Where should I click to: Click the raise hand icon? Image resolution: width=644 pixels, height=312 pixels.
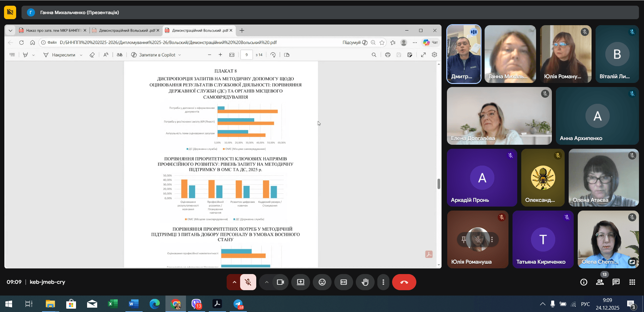pos(365,282)
